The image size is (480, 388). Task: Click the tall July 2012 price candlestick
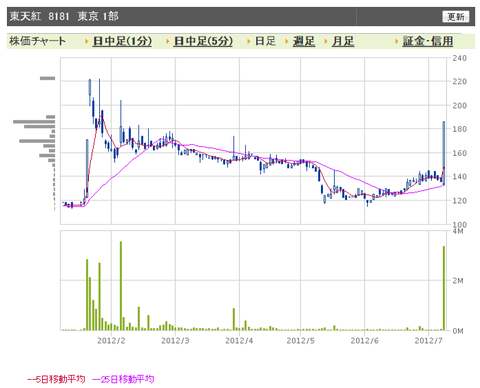tap(444, 153)
